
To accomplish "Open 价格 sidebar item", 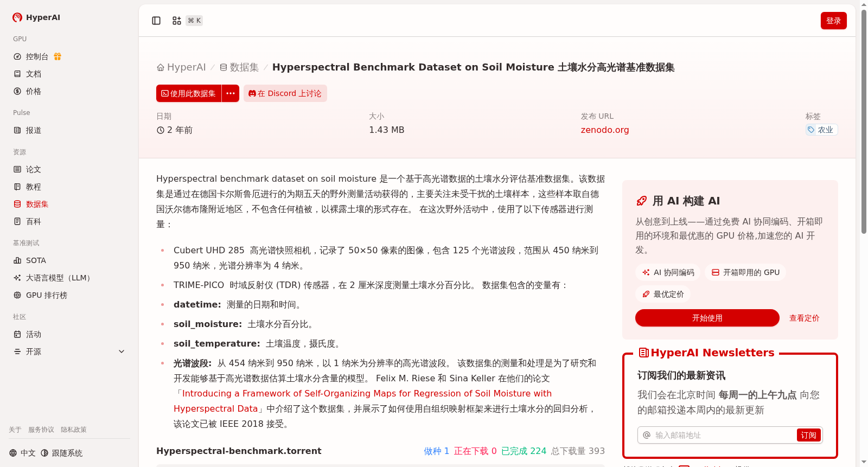I will [69, 91].
